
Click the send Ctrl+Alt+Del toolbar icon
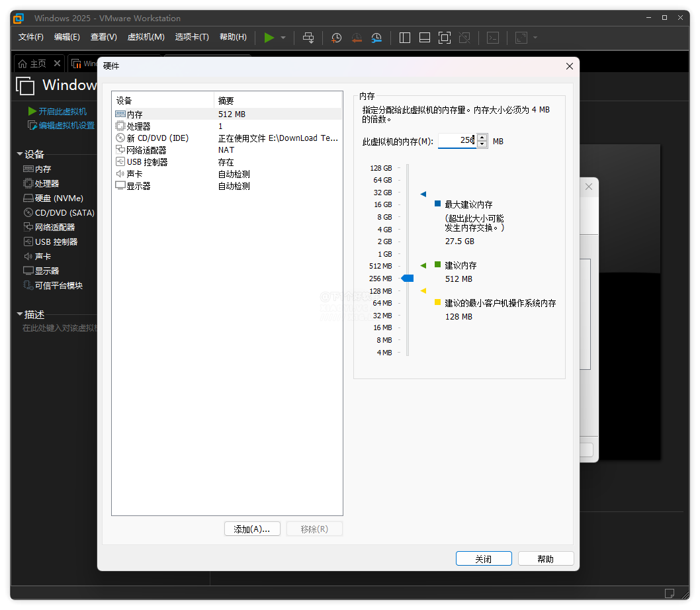point(308,38)
